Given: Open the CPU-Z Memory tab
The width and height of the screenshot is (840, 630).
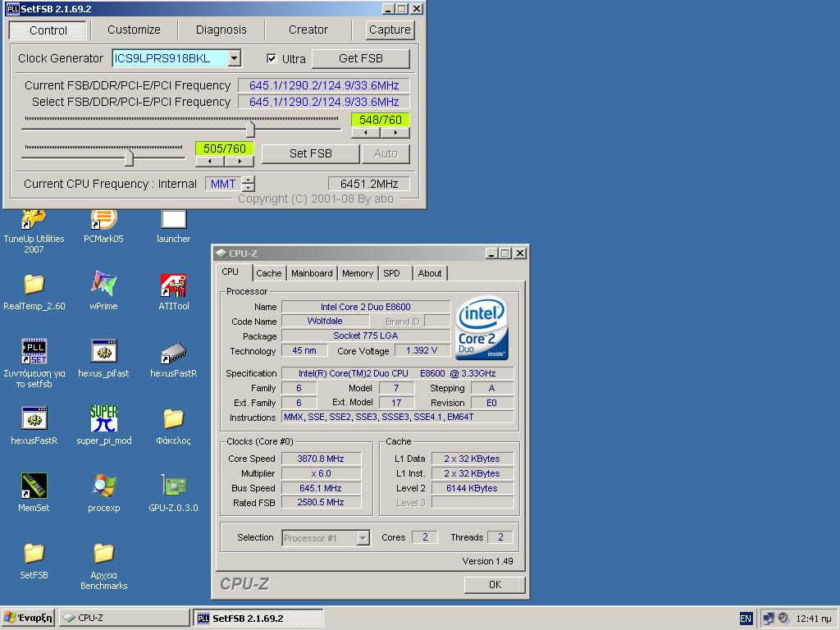Looking at the screenshot, I should tap(358, 273).
